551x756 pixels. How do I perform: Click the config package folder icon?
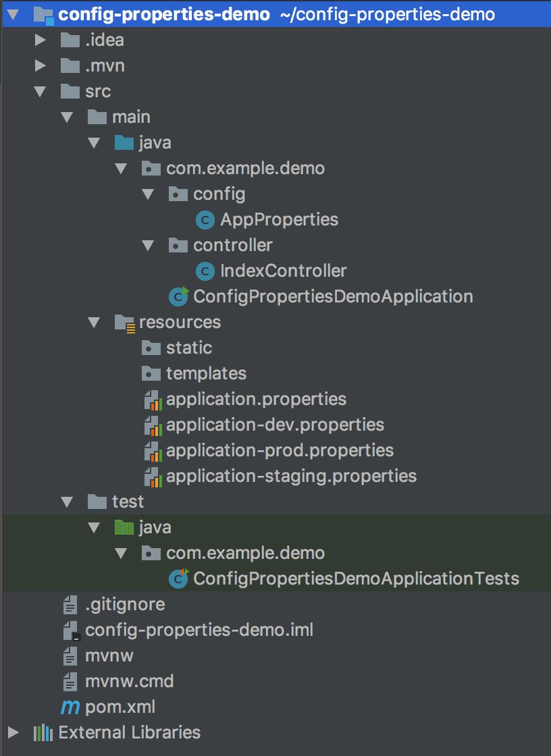tap(178, 194)
